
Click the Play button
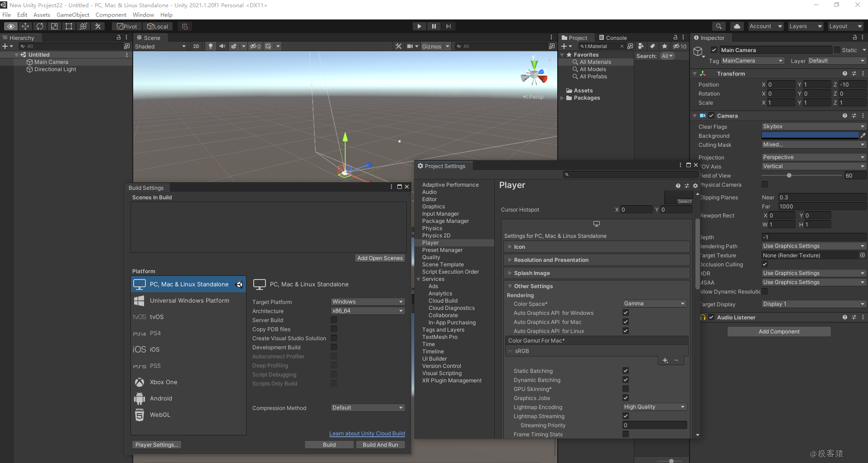[x=419, y=26]
